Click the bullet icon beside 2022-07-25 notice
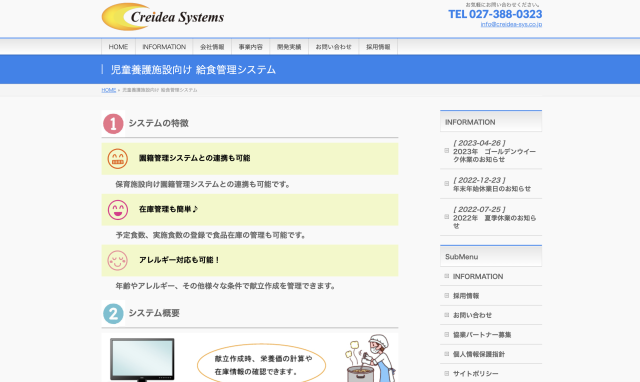 [x=447, y=217]
